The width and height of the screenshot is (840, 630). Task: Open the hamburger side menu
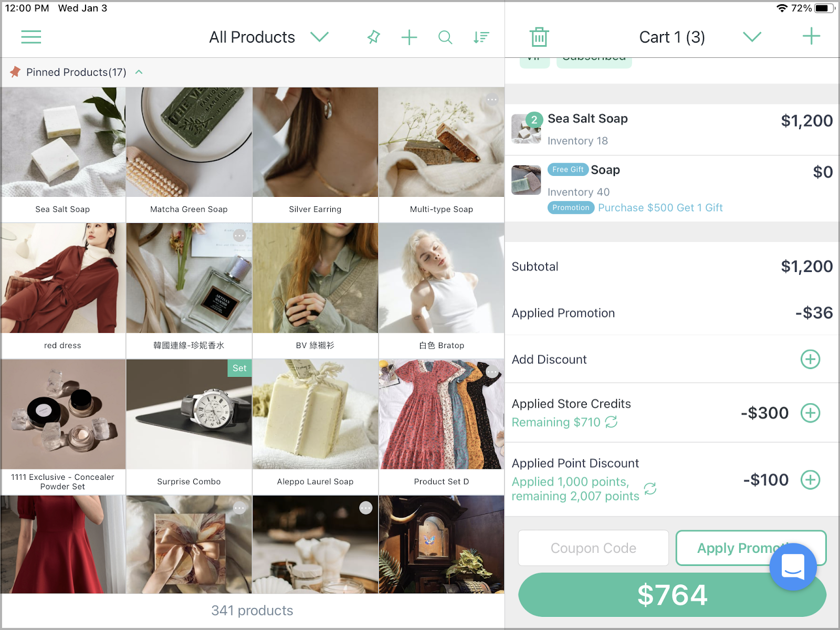pyautogui.click(x=31, y=37)
